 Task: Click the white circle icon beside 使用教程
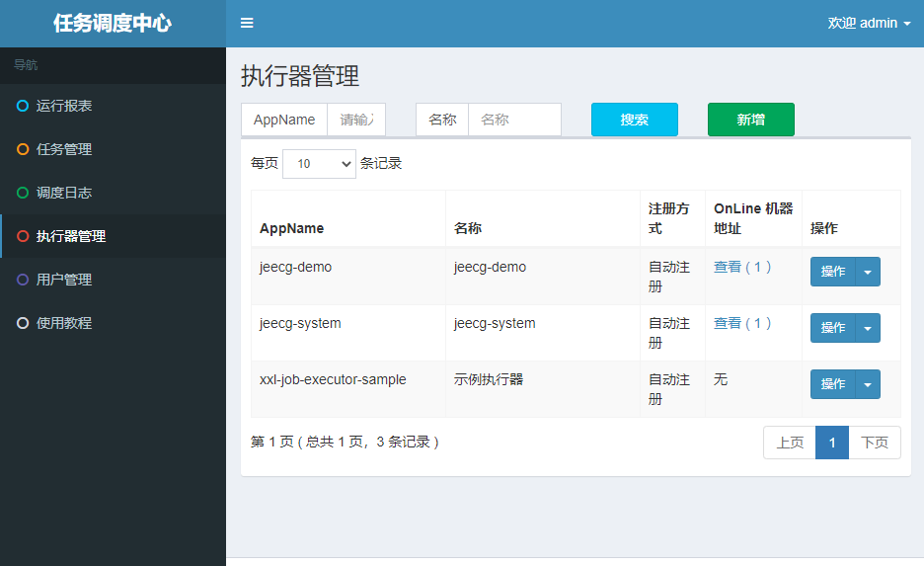tap(23, 323)
